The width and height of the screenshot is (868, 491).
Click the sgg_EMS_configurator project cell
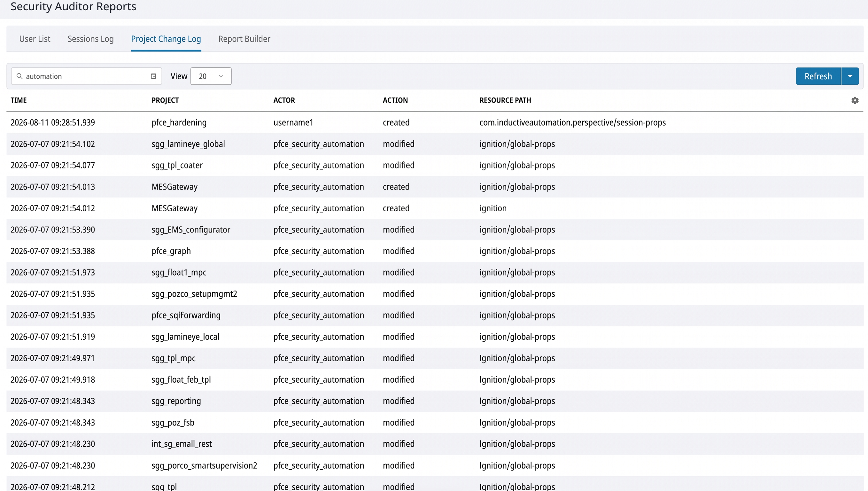[x=191, y=230]
